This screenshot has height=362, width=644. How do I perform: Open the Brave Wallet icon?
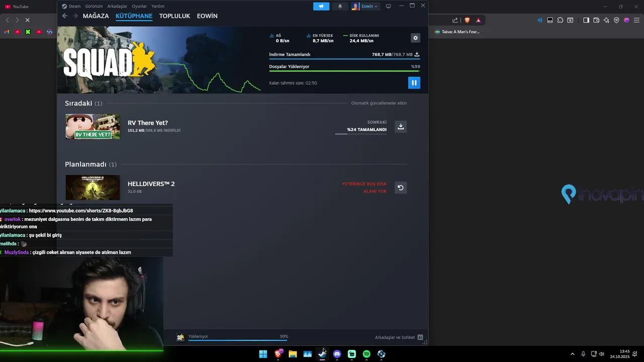pos(596,20)
